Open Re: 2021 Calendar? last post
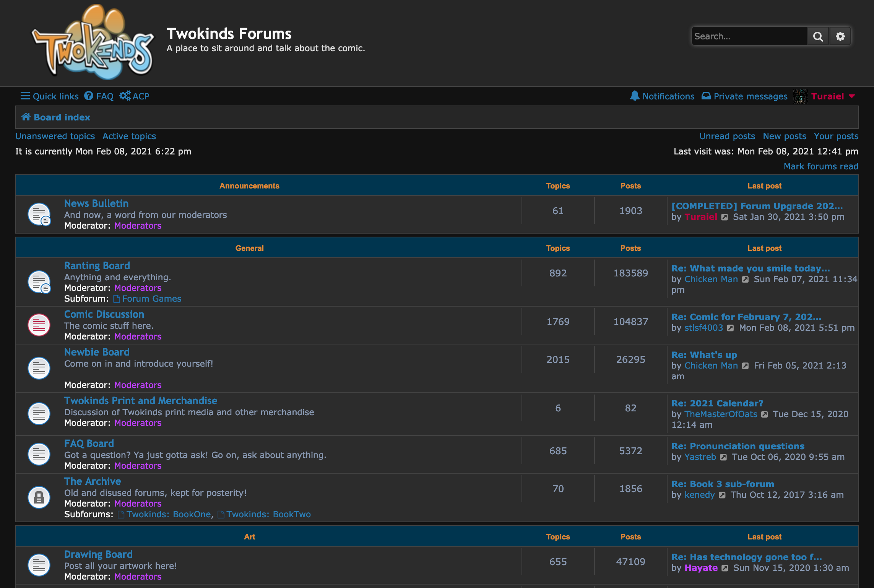Image resolution: width=874 pixels, height=588 pixels. pyautogui.click(x=717, y=403)
